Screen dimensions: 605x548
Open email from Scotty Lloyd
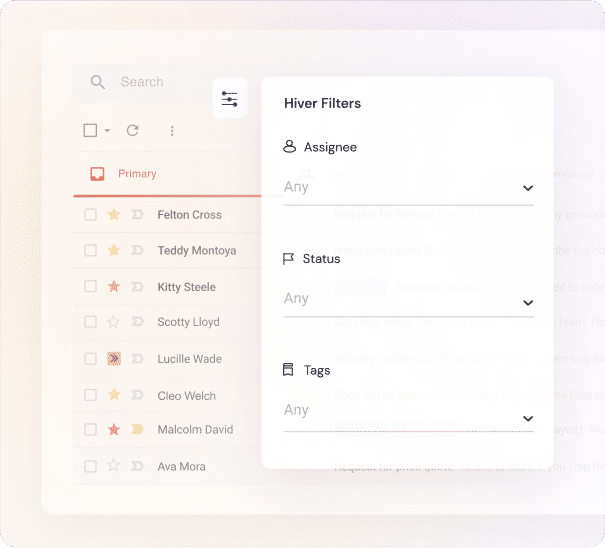(x=188, y=322)
